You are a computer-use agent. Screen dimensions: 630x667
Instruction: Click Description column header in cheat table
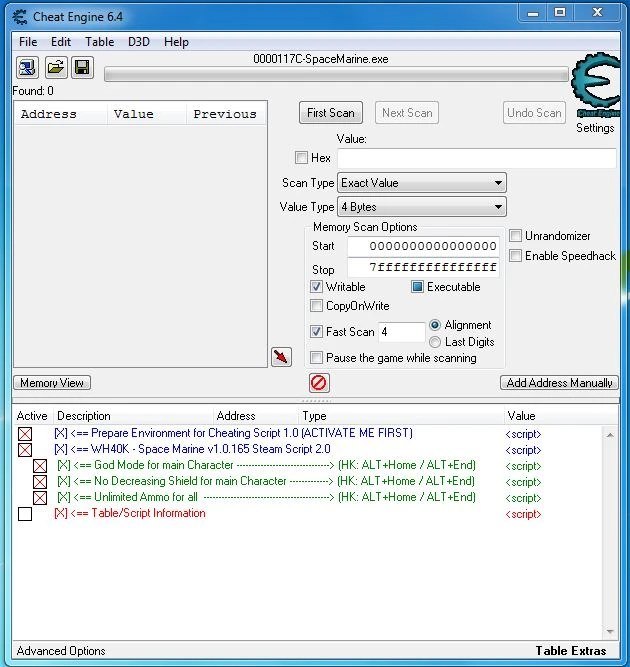133,416
